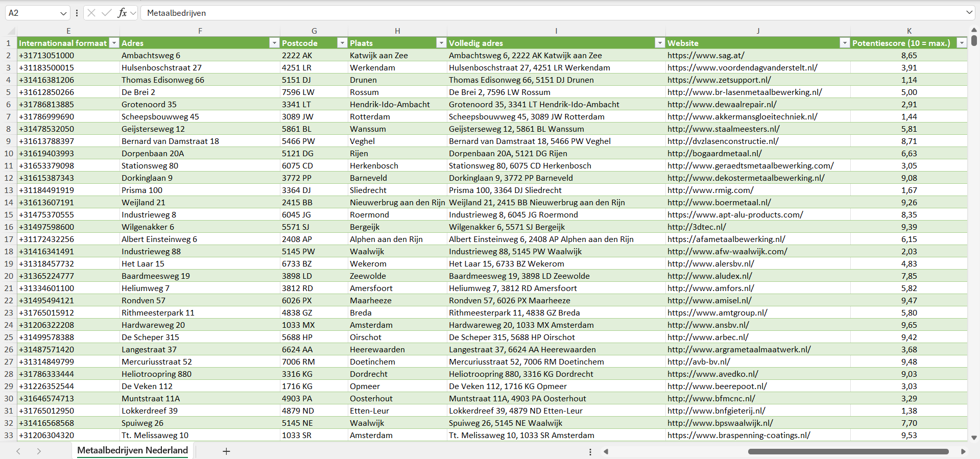980x459 pixels.
Task: Click the Enter checkmark icon in formula bar
Action: click(x=106, y=13)
